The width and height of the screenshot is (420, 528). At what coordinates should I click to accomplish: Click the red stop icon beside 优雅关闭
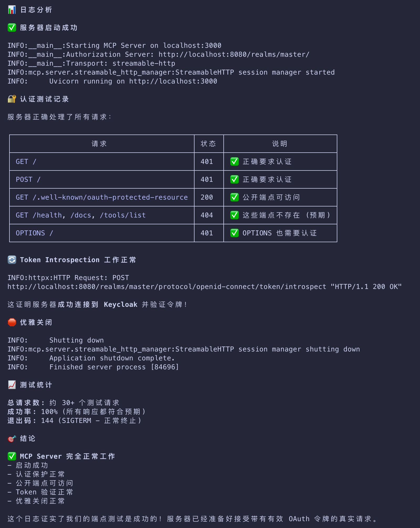12,322
